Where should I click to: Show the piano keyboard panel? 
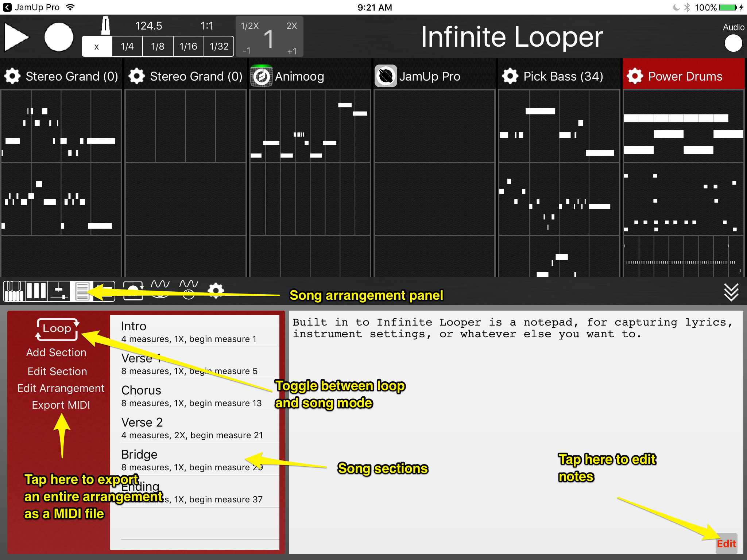point(14,291)
